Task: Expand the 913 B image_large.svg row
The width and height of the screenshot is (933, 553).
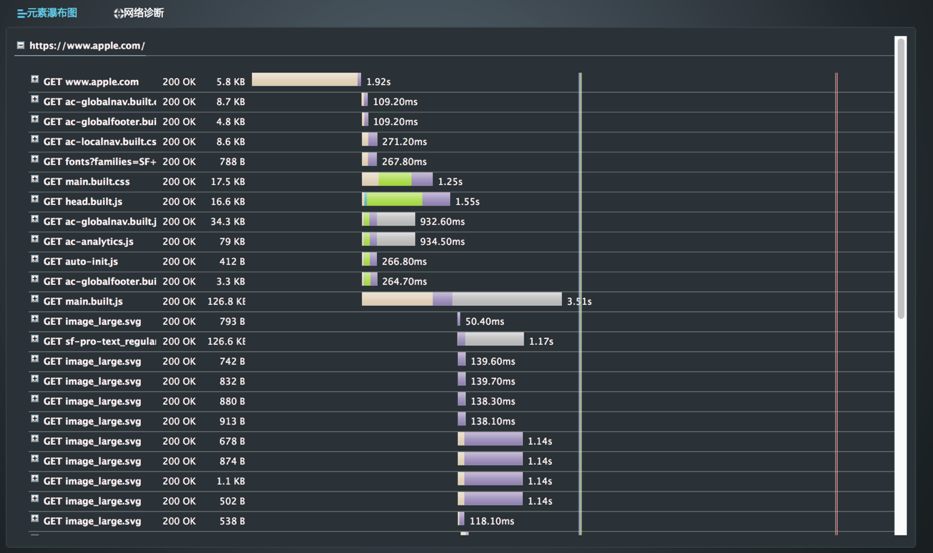Action: click(x=35, y=418)
